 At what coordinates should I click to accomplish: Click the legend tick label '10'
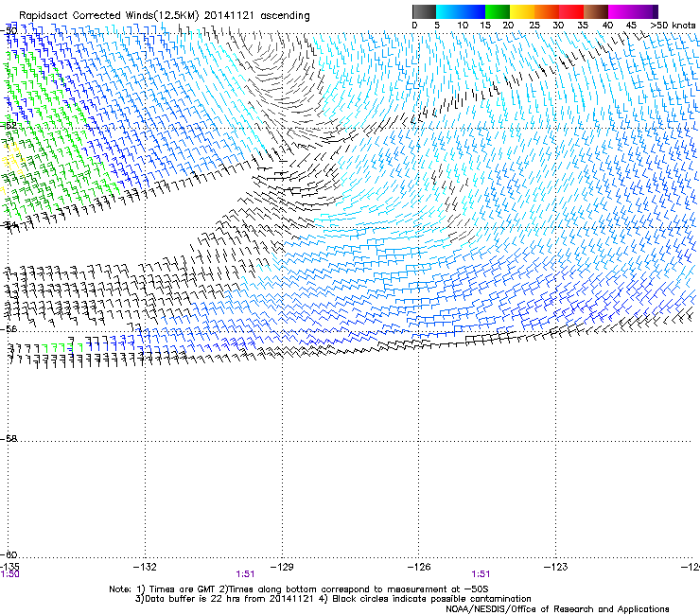click(463, 26)
